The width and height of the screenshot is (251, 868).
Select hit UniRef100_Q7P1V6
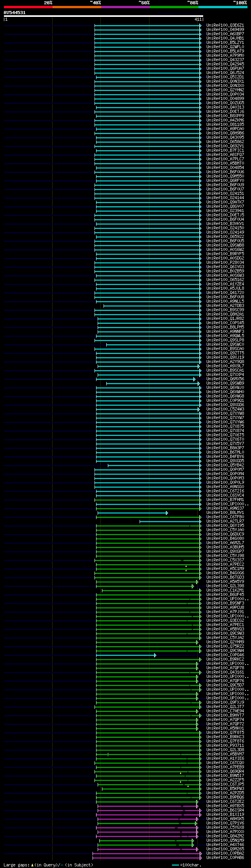point(225,823)
